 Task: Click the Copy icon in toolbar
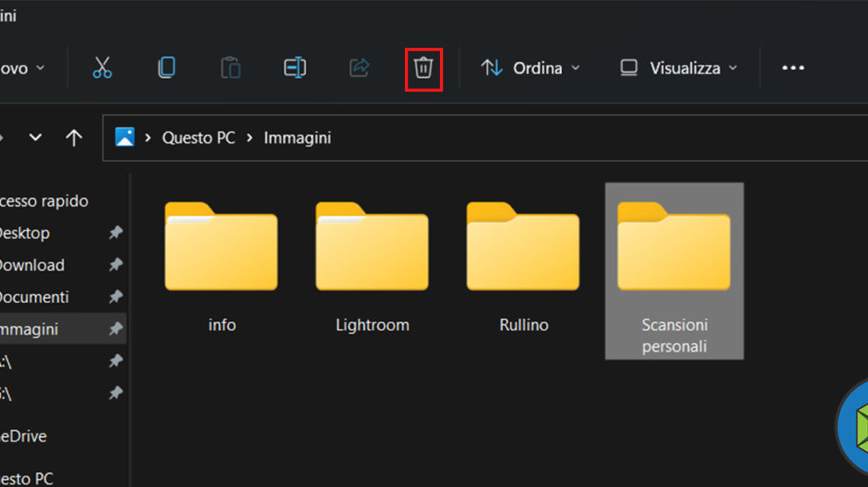coord(167,68)
